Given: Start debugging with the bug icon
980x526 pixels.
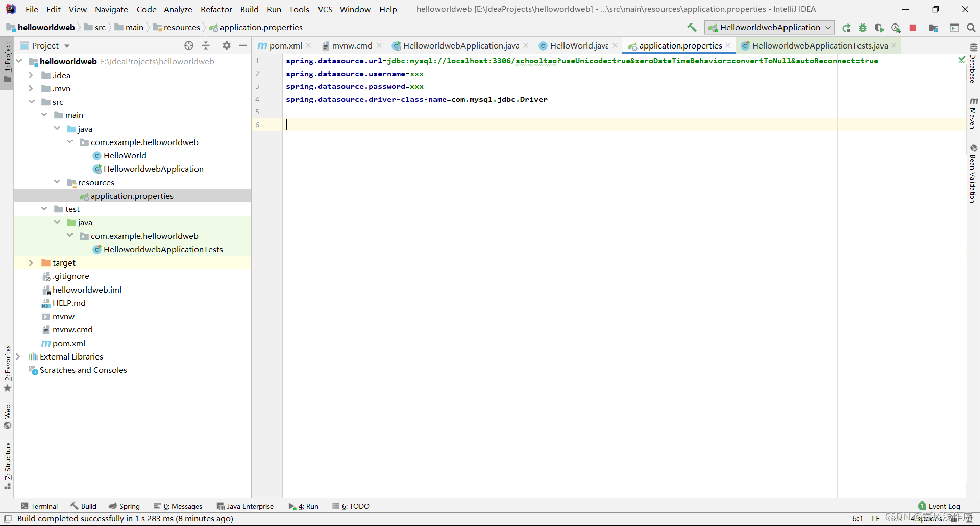Looking at the screenshot, I should (x=863, y=28).
